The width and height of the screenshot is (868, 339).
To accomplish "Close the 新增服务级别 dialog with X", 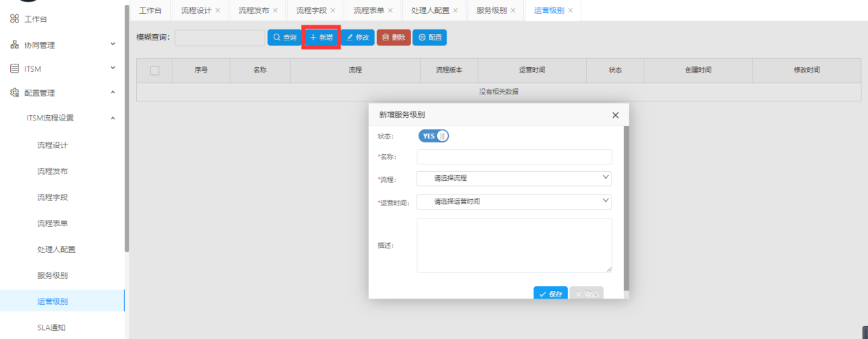I will 615,115.
